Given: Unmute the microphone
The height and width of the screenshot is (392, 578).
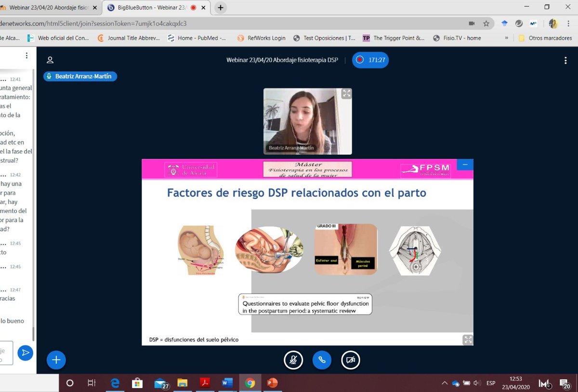Looking at the screenshot, I should coord(293,360).
